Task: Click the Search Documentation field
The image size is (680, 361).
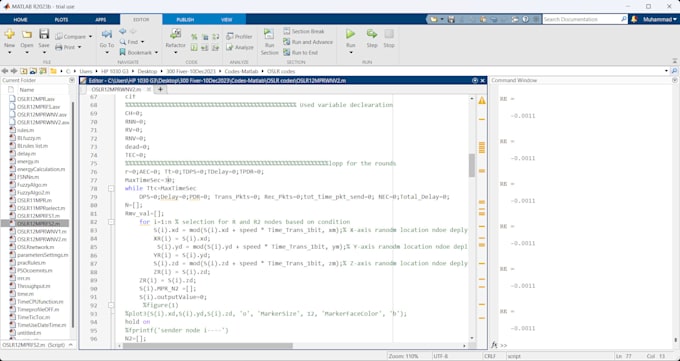Action: click(x=581, y=19)
